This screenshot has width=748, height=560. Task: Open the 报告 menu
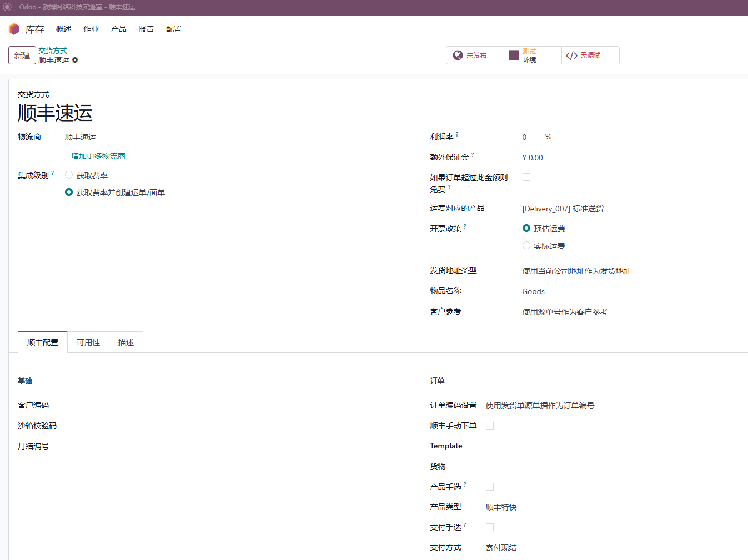tap(146, 29)
